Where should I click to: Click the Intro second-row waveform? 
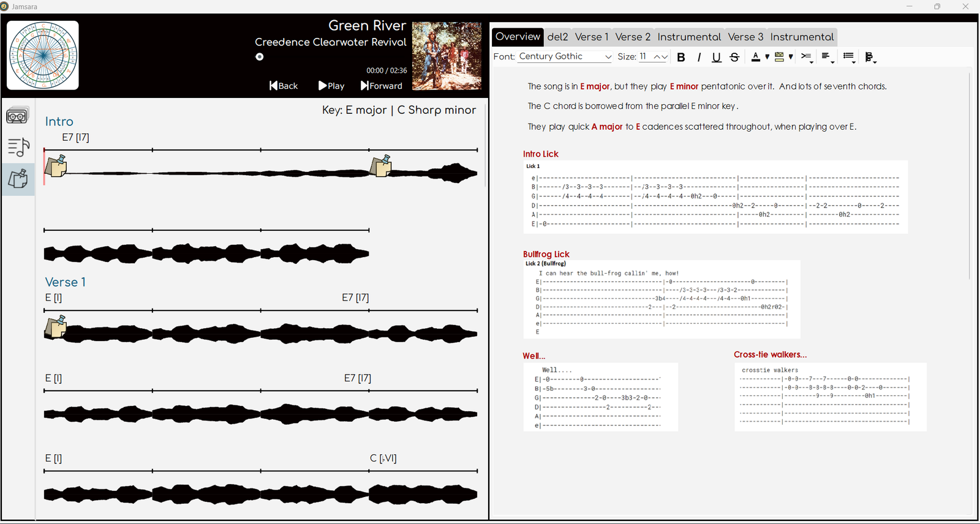pos(206,253)
